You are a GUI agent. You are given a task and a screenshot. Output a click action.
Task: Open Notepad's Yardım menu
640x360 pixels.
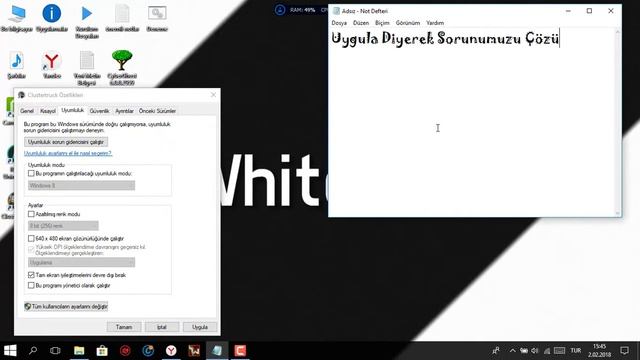tap(435, 23)
